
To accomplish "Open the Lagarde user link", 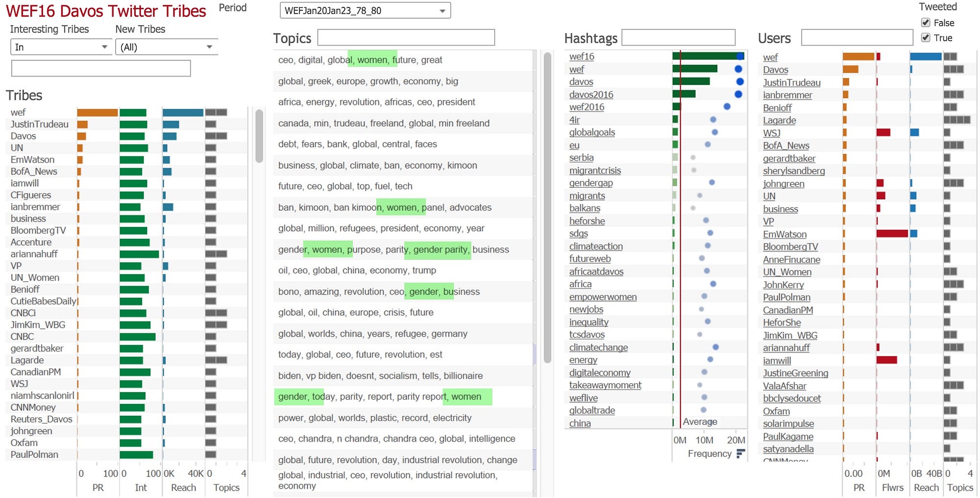I will [779, 120].
